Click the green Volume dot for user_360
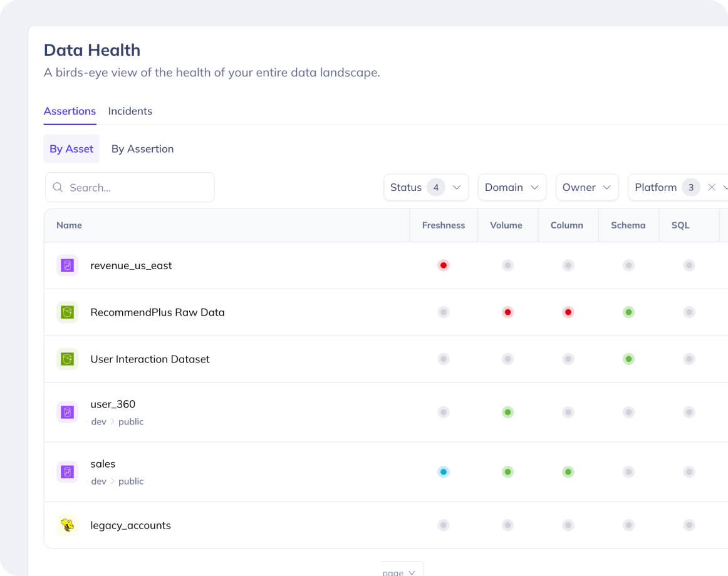 coord(507,412)
